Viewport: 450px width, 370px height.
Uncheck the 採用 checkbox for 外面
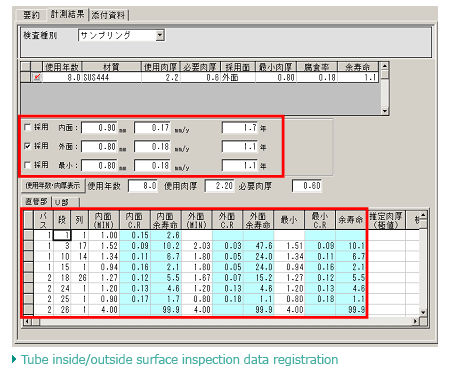tap(28, 146)
